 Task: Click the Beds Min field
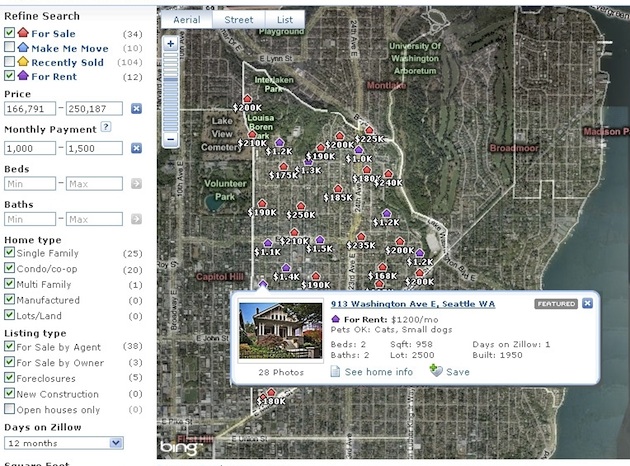(x=30, y=184)
